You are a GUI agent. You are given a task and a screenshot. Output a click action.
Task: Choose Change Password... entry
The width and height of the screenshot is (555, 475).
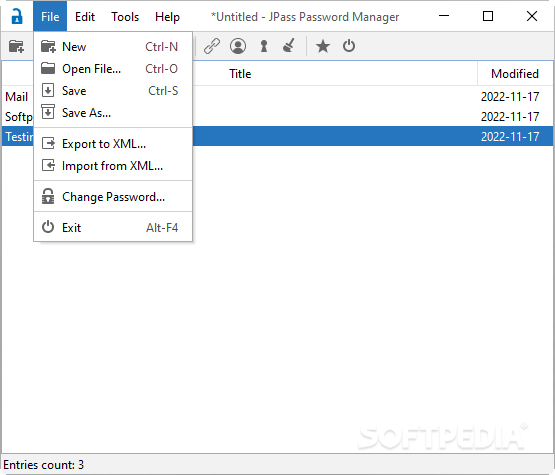pos(113,196)
